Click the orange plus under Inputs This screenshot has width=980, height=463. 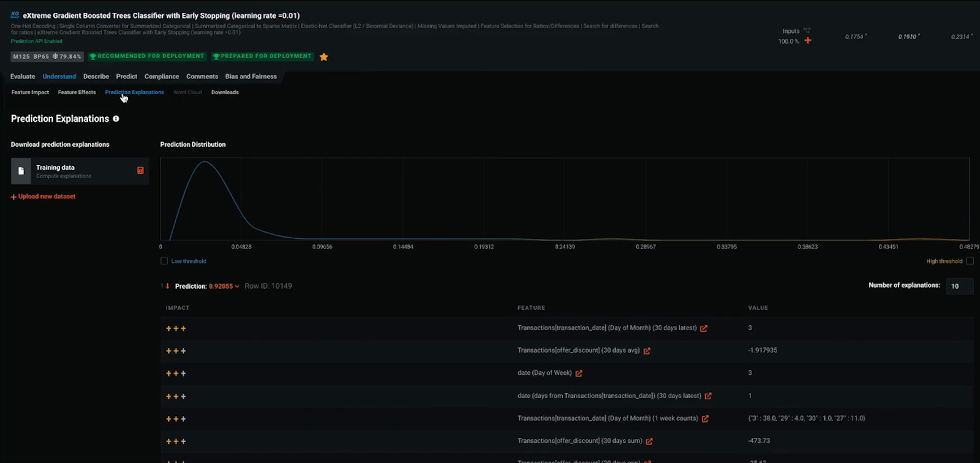[808, 40]
